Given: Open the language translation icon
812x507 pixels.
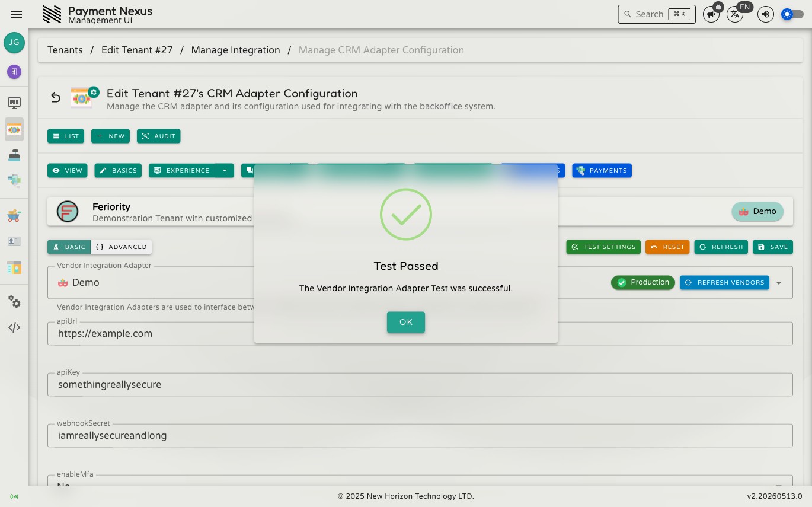Looking at the screenshot, I should [x=735, y=14].
